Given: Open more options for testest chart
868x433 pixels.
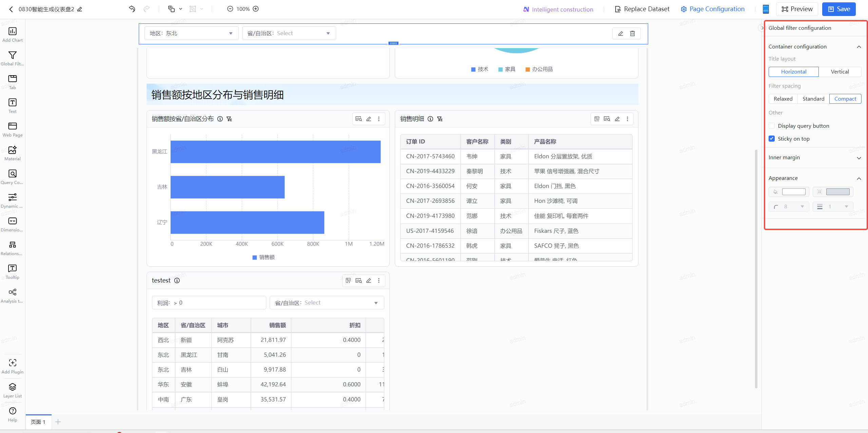Looking at the screenshot, I should click(379, 281).
